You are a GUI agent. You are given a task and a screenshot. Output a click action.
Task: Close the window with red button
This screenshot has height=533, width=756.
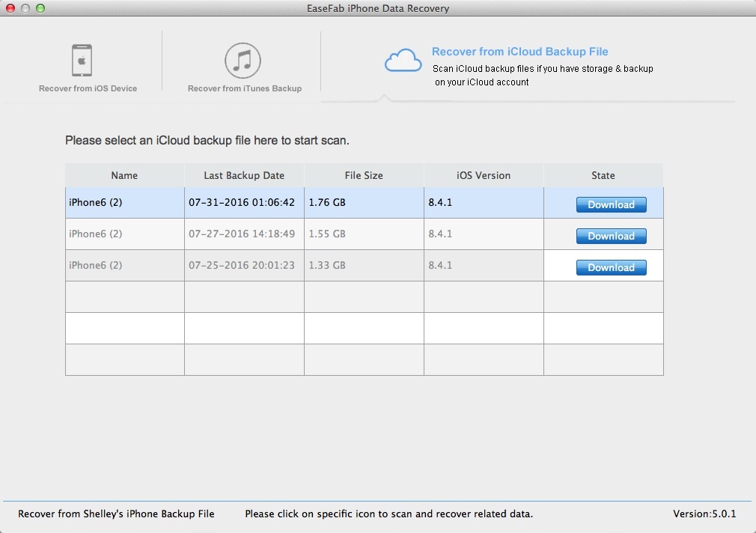10,8
